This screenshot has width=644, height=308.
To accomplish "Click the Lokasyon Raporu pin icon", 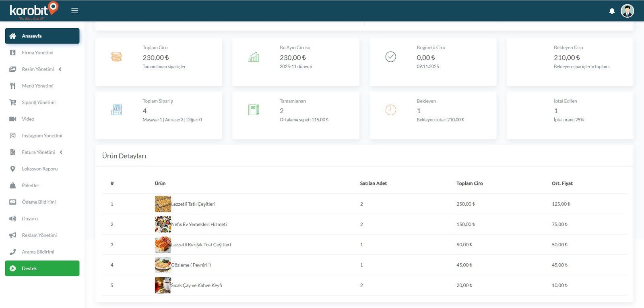I will (13, 169).
